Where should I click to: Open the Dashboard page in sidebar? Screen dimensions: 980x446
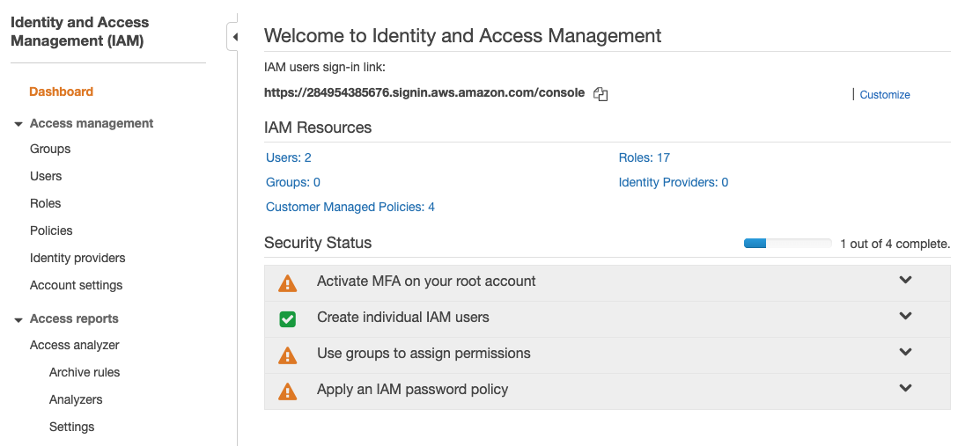point(61,91)
